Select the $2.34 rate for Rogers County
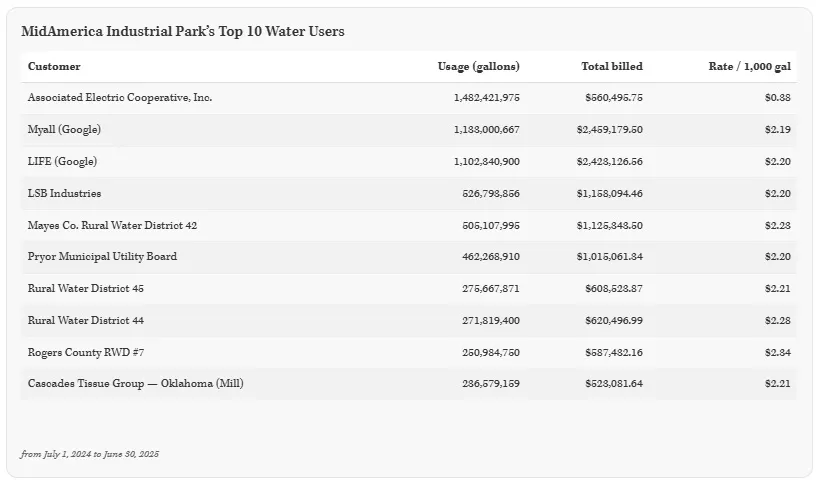The image size is (820, 482). pyautogui.click(x=777, y=353)
